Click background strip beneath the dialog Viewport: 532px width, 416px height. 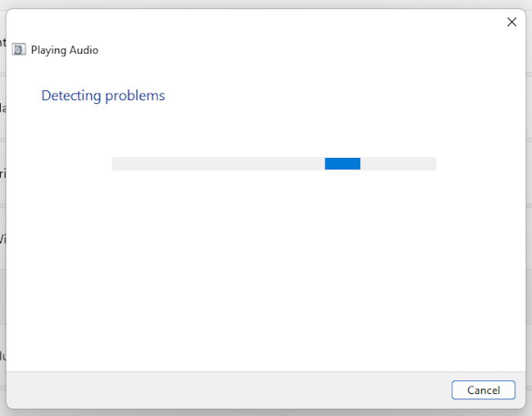tap(266, 413)
